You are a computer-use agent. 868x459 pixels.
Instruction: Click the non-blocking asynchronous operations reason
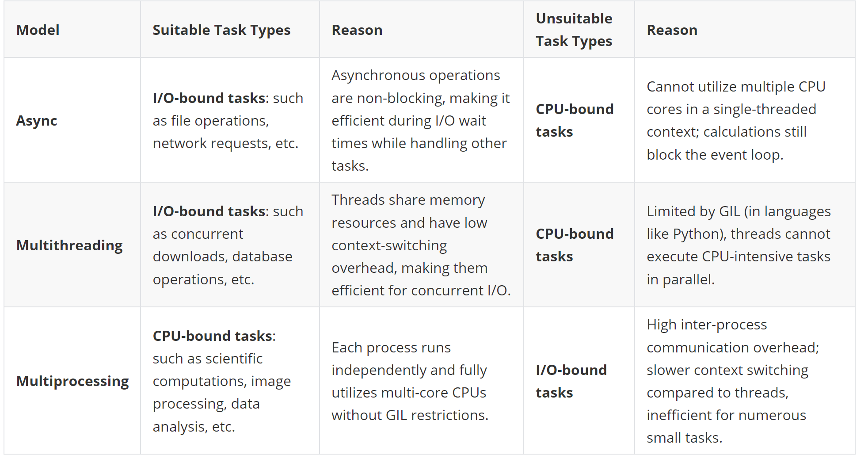(422, 120)
